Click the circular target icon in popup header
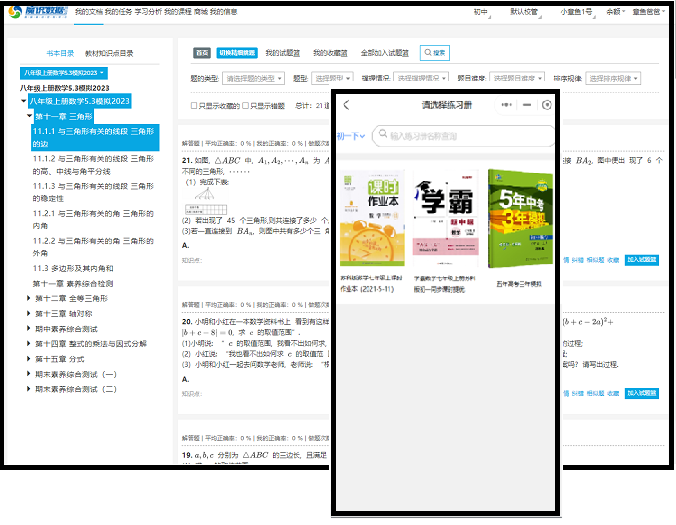676x525 pixels. pyautogui.click(x=546, y=105)
